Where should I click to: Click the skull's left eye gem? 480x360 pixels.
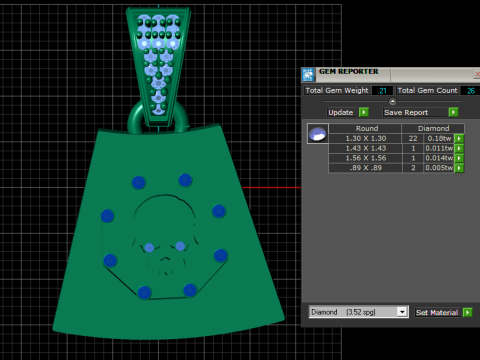pyautogui.click(x=149, y=248)
